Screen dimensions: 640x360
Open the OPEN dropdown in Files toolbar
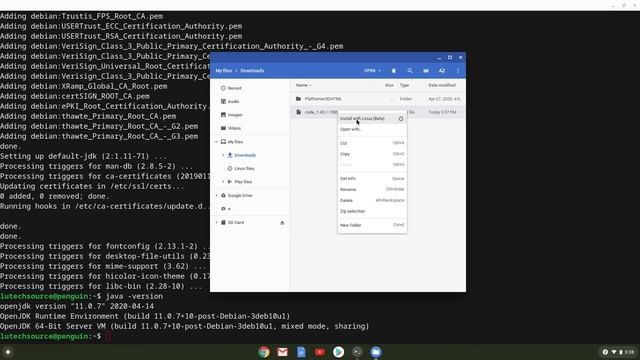tap(372, 71)
